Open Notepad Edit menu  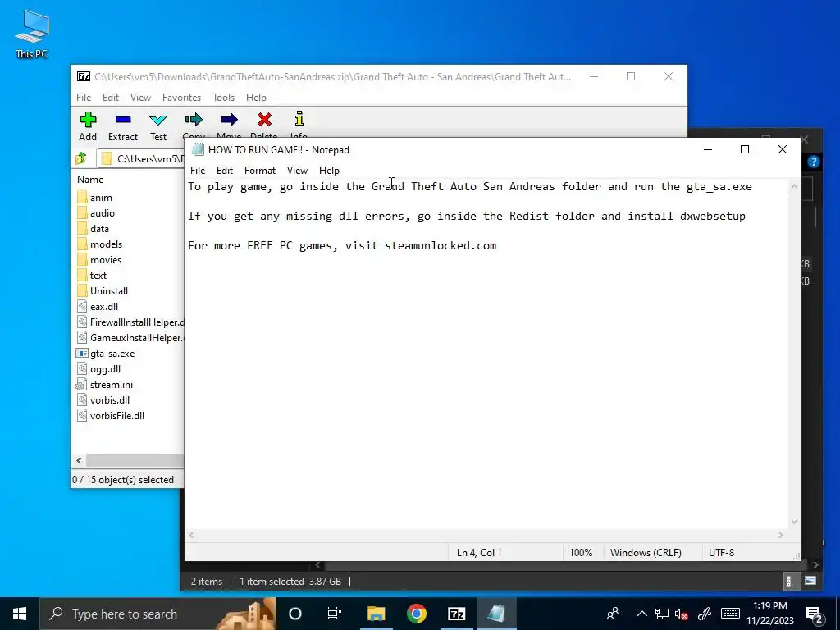pos(225,171)
